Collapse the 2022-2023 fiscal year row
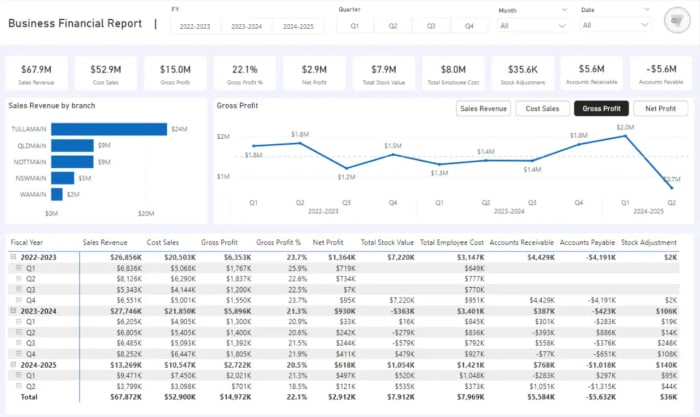 coord(13,257)
